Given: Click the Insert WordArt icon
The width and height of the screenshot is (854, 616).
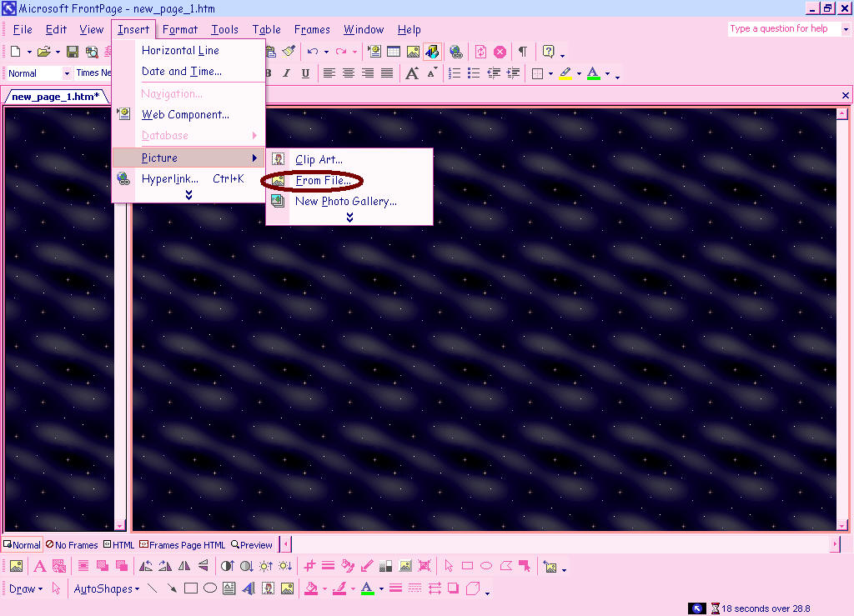Looking at the screenshot, I should pos(249,588).
